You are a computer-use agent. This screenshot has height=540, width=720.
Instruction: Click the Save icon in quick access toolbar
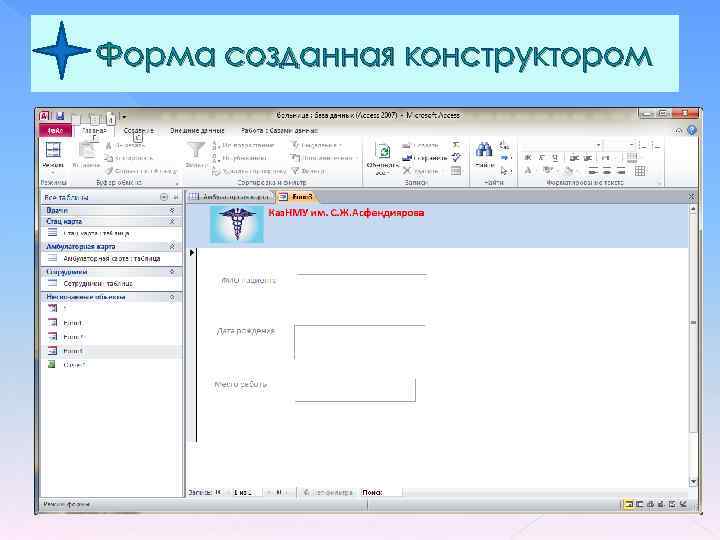(x=60, y=116)
